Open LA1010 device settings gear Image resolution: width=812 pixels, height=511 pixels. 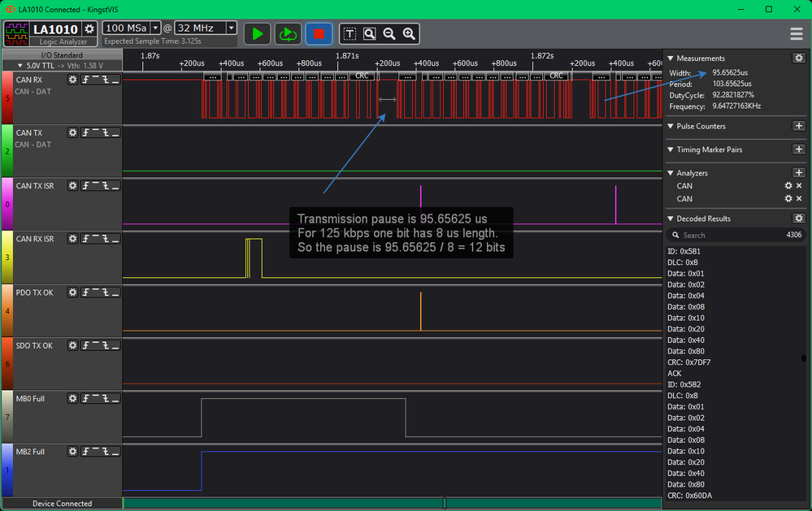tap(89, 28)
